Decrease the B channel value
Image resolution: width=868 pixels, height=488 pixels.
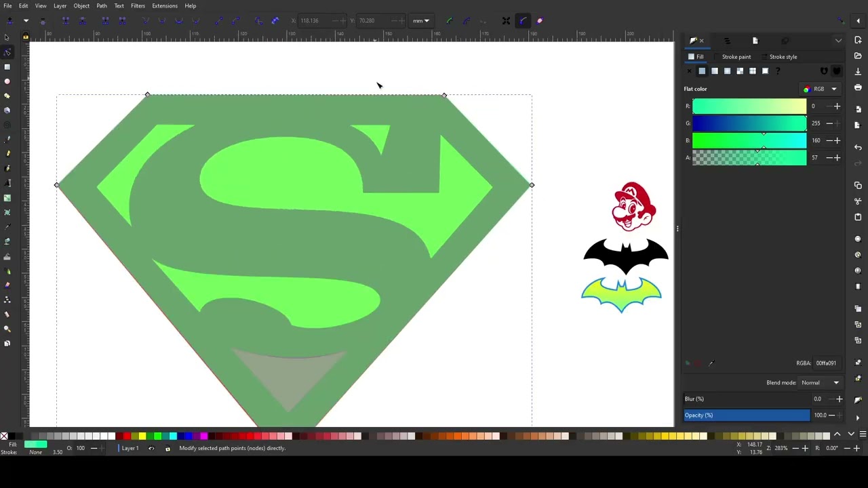[x=829, y=140]
